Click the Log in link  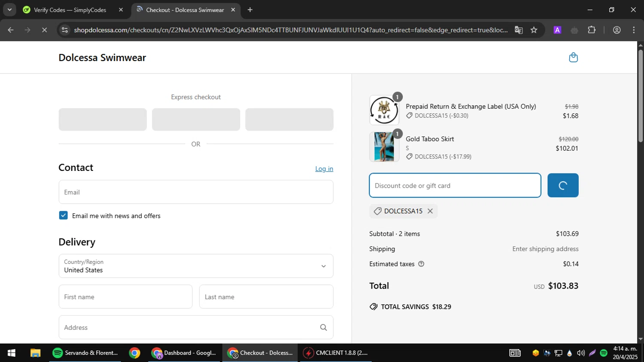pos(324,169)
